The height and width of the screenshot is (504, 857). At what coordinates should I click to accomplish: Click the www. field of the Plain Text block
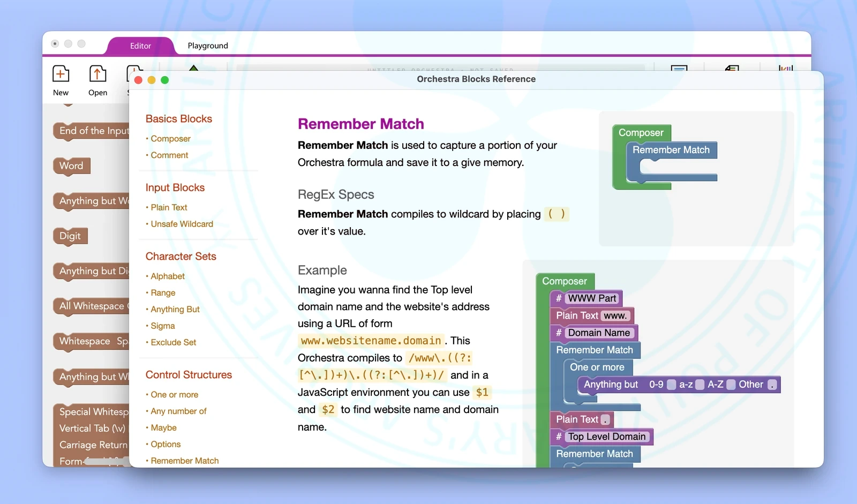(615, 316)
